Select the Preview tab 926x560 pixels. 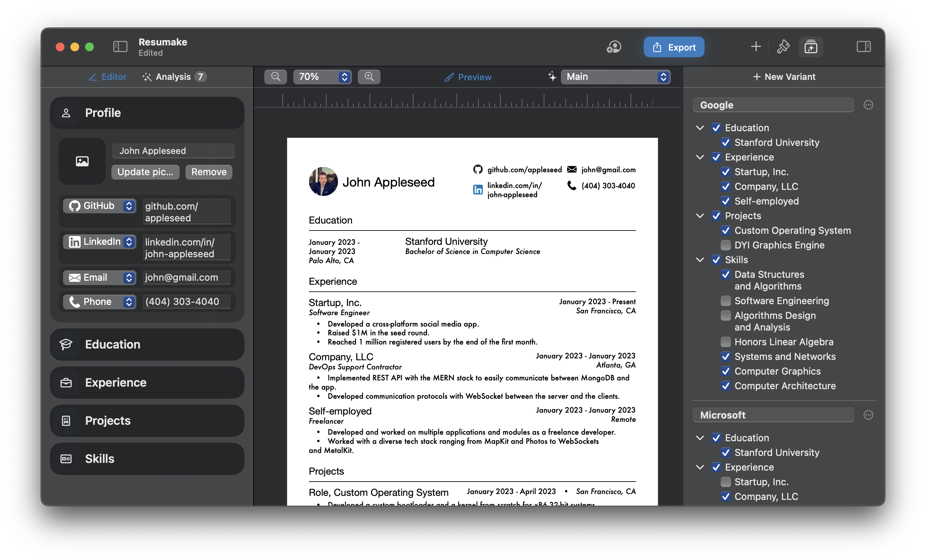tap(468, 77)
